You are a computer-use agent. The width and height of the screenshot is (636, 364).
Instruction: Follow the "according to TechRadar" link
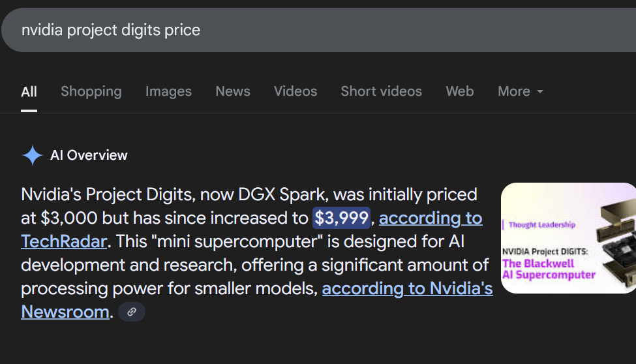pyautogui.click(x=431, y=218)
